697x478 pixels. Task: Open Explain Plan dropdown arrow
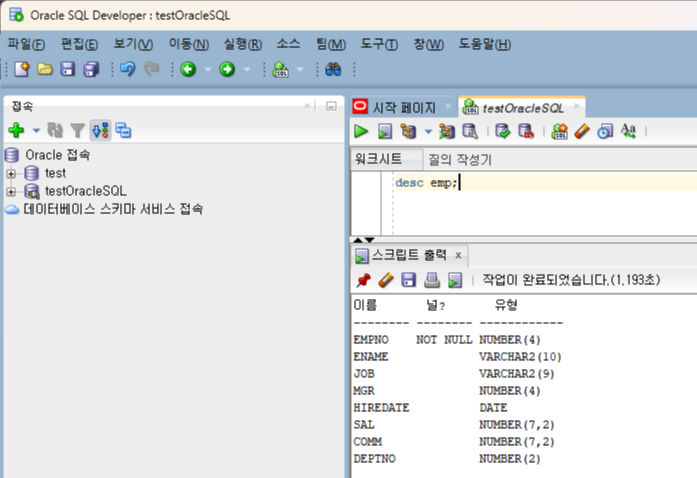click(428, 131)
